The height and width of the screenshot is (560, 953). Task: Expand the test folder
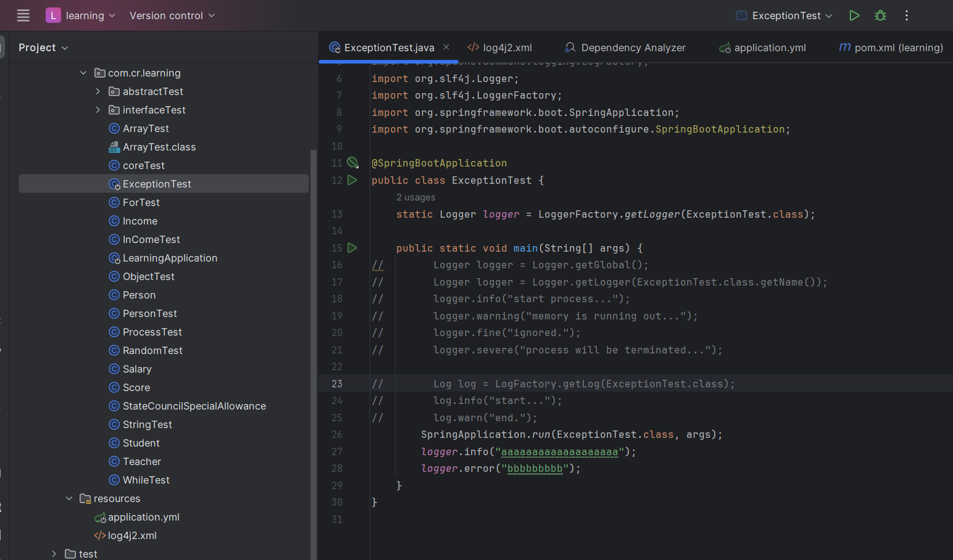[54, 553]
